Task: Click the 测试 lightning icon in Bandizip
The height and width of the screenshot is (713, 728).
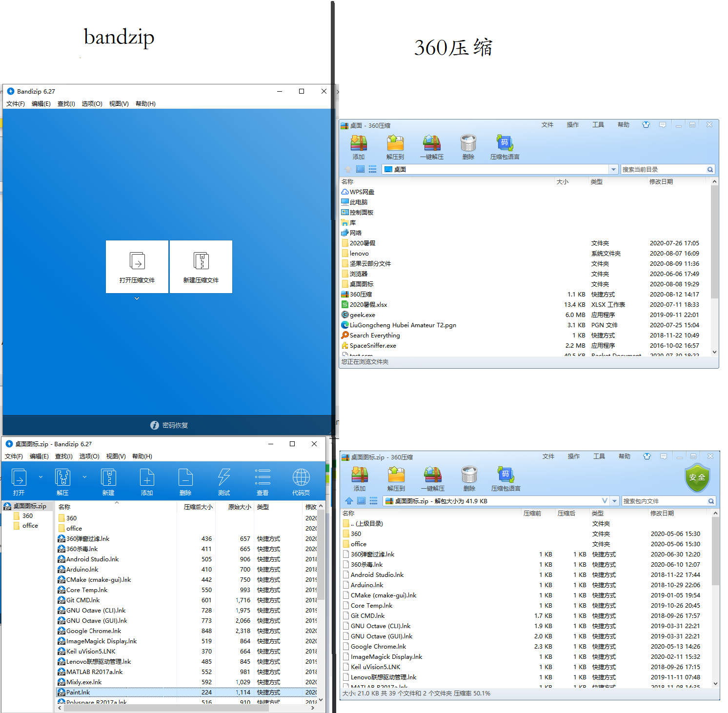Action: point(224,482)
